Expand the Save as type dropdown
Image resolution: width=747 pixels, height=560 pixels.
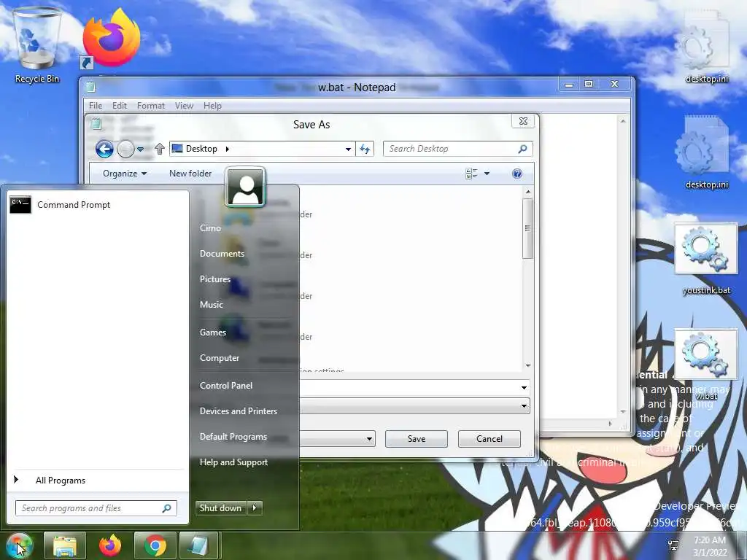(x=524, y=406)
